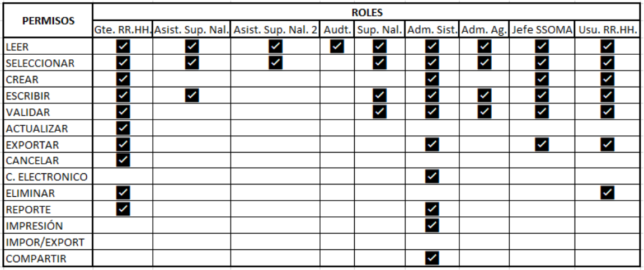Disable ELIMINAR permission for Usu. RR.HH.
Image resolution: width=644 pixels, height=270 pixels.
tap(607, 193)
